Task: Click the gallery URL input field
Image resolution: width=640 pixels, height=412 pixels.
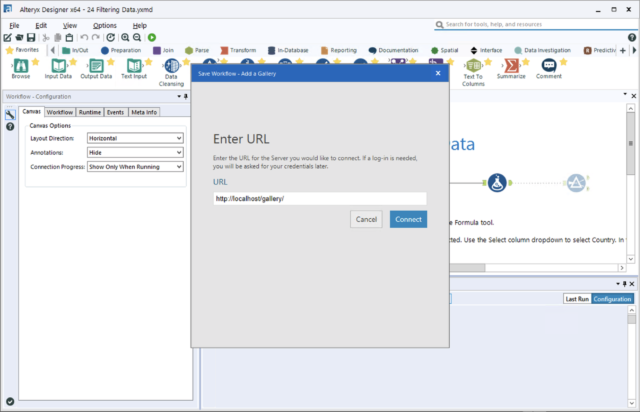Action: (320, 199)
